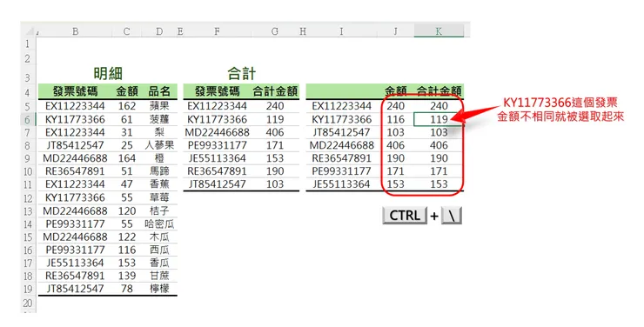This screenshot has height=327, width=644.
Task: Select the 檸檬 cell
Action: tap(159, 289)
